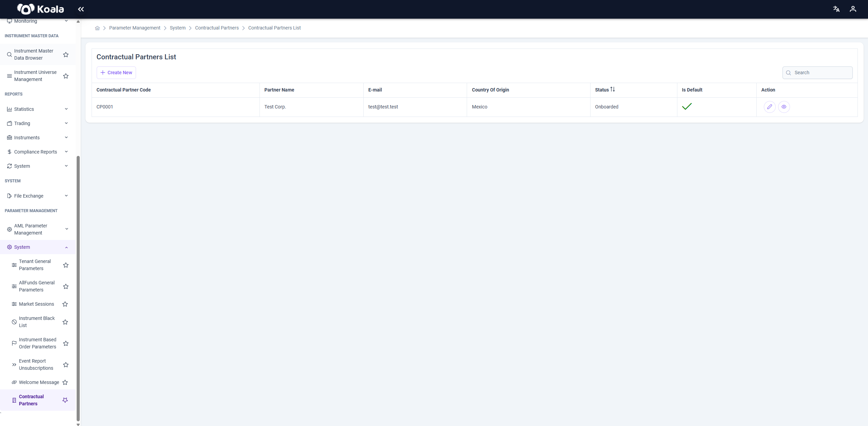Open the user profile icon

(x=853, y=9)
